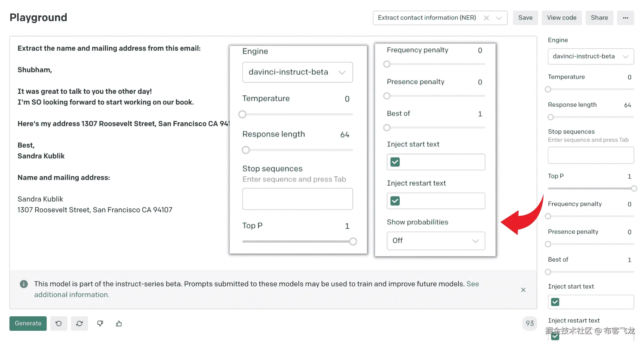Image resolution: width=644 pixels, height=344 pixels.
Task: Click the regenerate refresh icon
Action: click(x=79, y=323)
